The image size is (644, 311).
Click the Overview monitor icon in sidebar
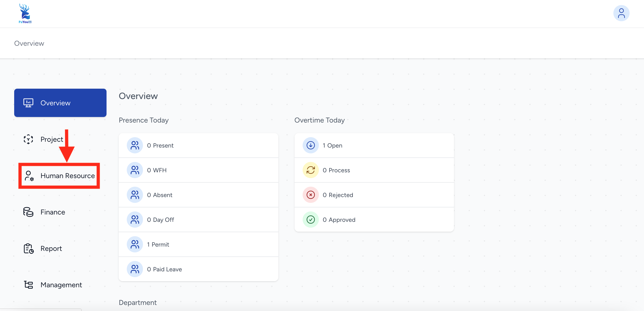28,103
